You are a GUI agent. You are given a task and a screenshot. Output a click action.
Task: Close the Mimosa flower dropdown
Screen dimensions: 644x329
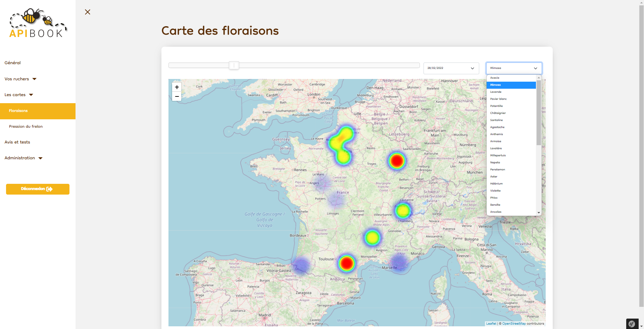513,68
